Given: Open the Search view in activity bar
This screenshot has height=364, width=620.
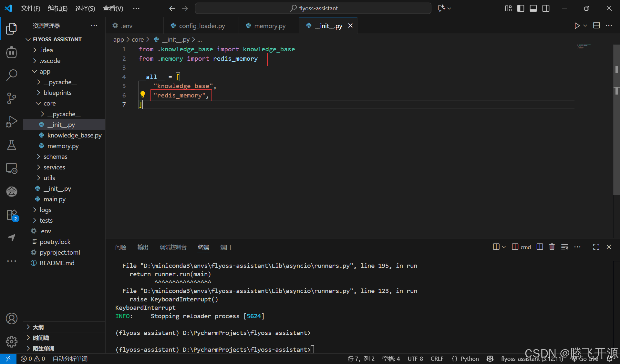Looking at the screenshot, I should [x=12, y=75].
